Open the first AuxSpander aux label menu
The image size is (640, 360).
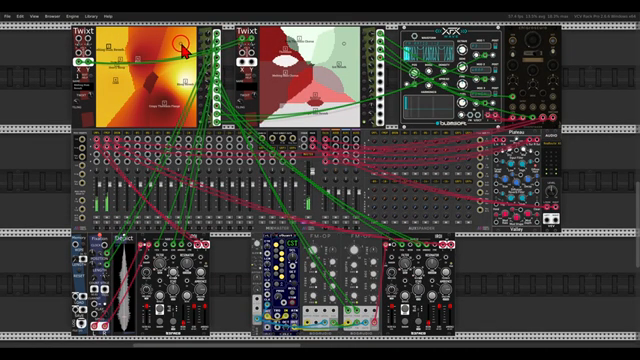(325, 133)
